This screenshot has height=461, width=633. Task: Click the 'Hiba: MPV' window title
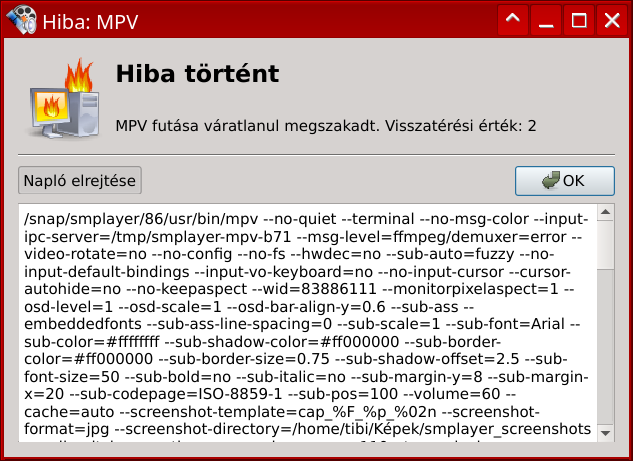click(x=90, y=22)
